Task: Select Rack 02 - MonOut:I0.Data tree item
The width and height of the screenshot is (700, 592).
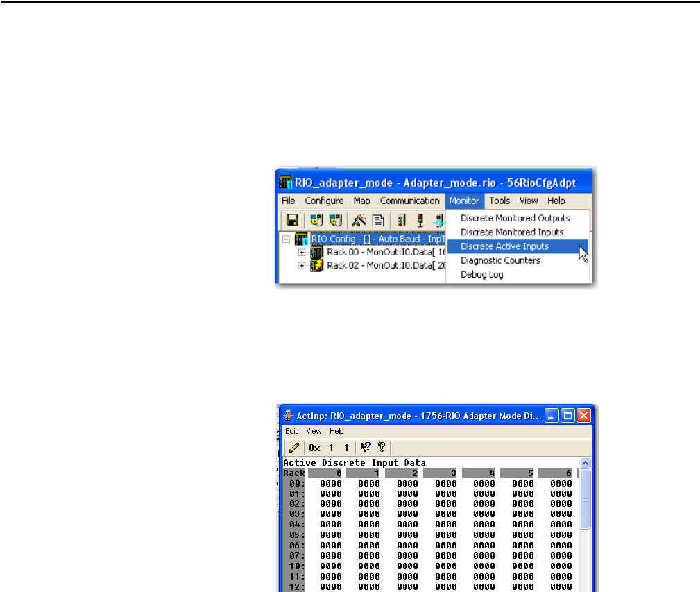Action: (386, 266)
